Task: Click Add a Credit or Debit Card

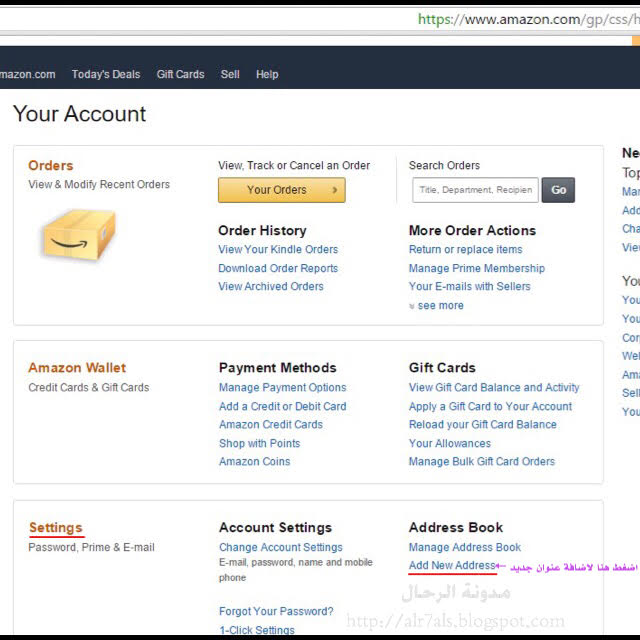Action: (283, 406)
